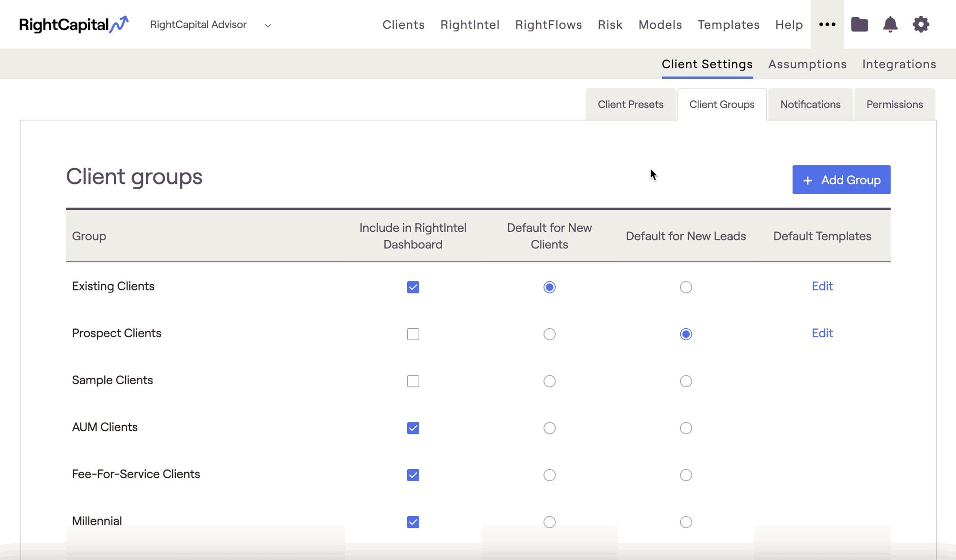Click the Client groups heading
956x560 pixels.
(134, 177)
